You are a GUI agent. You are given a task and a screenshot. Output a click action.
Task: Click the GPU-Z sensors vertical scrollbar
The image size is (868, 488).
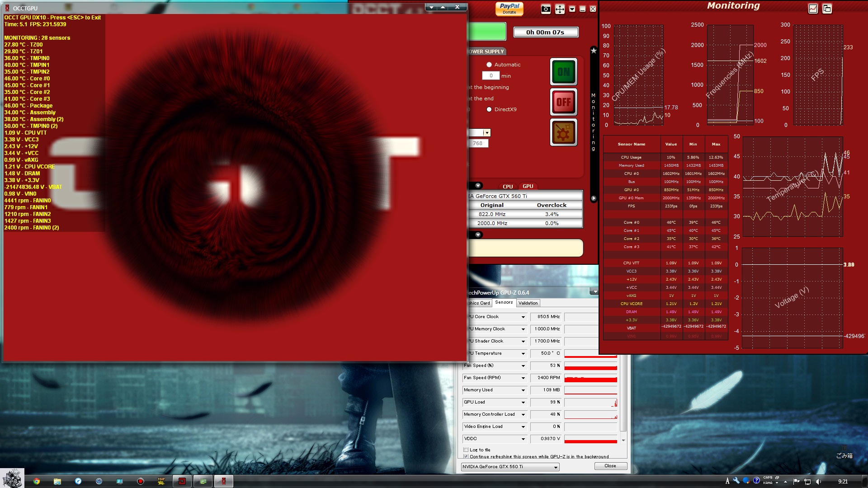(x=623, y=393)
